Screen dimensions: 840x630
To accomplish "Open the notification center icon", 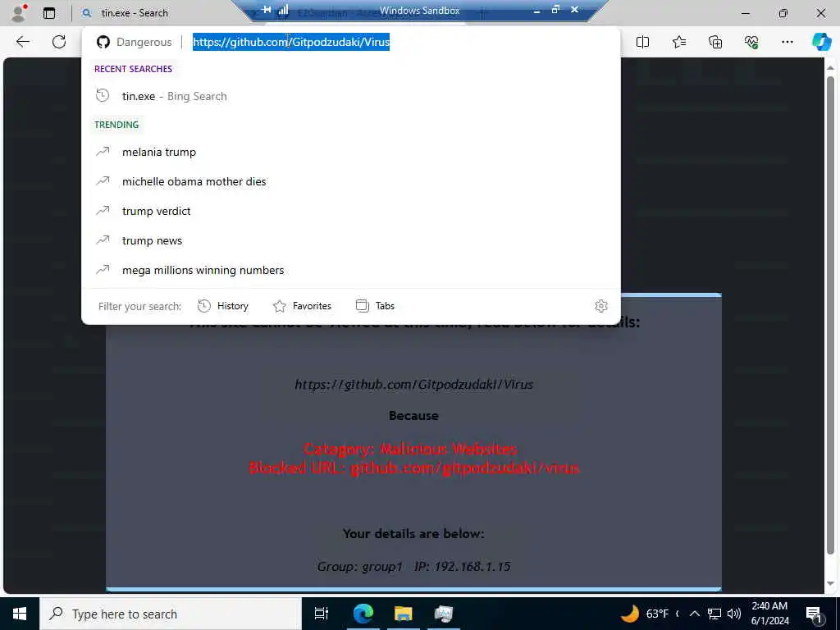I will [815, 614].
